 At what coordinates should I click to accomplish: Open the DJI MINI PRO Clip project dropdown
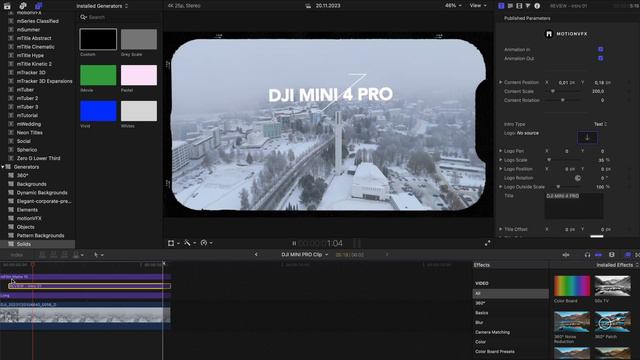coord(304,255)
